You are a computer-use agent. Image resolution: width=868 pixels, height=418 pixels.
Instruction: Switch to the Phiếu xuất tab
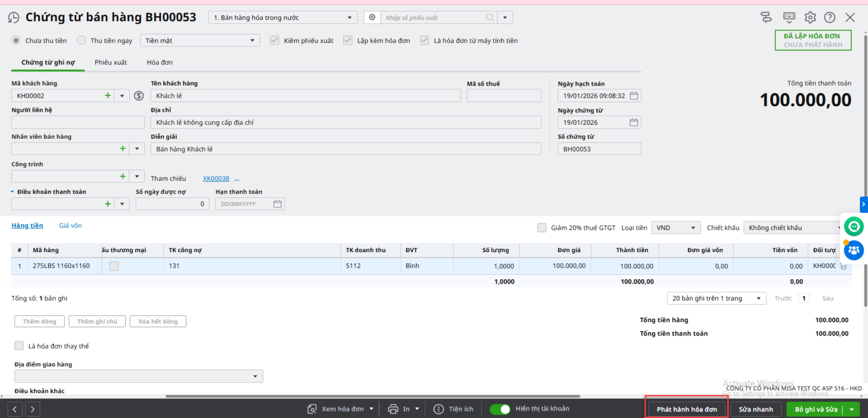[111, 62]
